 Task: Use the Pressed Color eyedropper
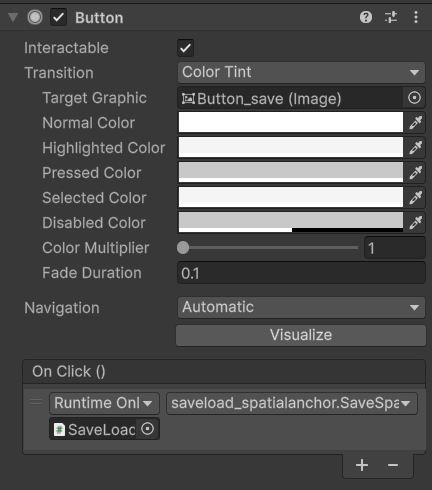pyautogui.click(x=416, y=173)
